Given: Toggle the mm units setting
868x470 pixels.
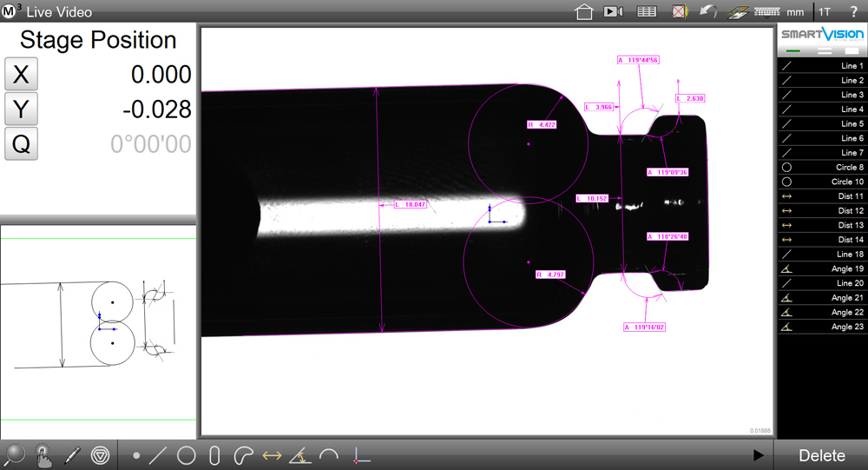Looking at the screenshot, I should click(x=795, y=12).
